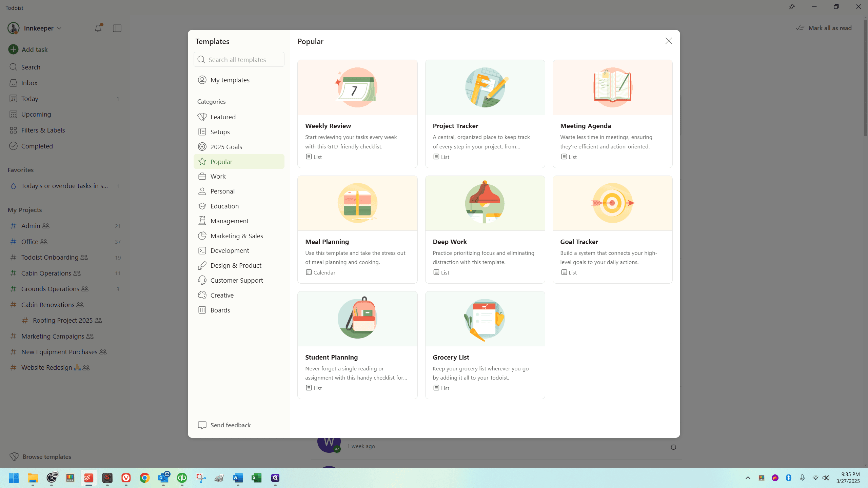Open the Goal Tracker template card
This screenshot has width=868, height=488.
(612, 229)
